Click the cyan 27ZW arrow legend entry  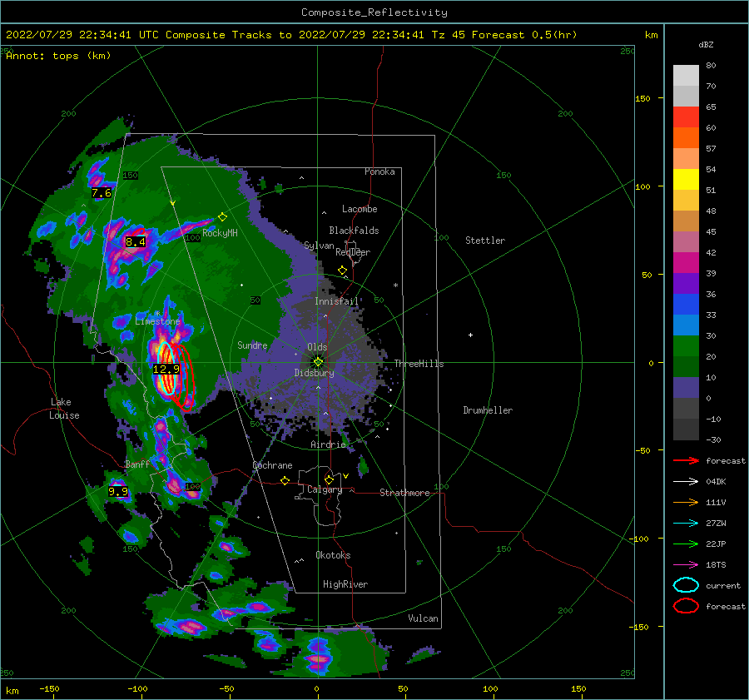point(686,524)
